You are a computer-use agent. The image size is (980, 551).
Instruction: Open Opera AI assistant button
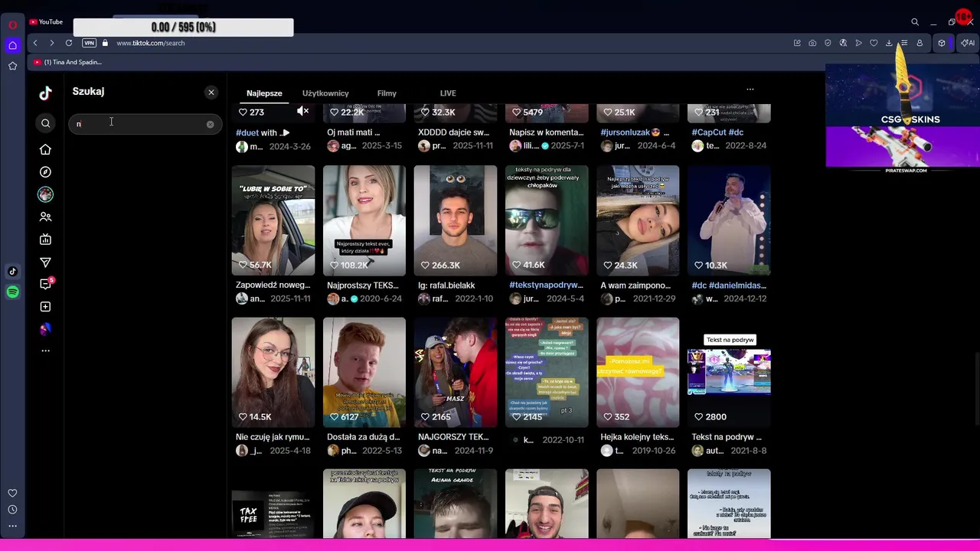[x=968, y=43]
